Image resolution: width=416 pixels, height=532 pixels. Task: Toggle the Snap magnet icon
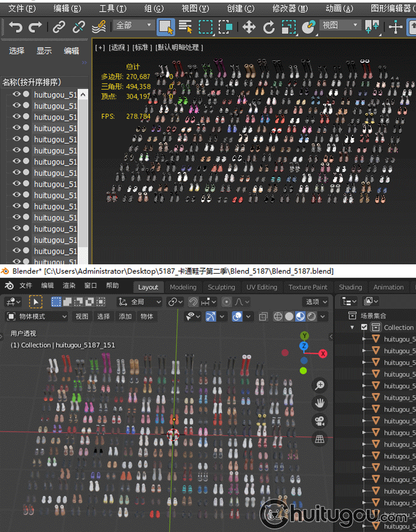coord(193,301)
